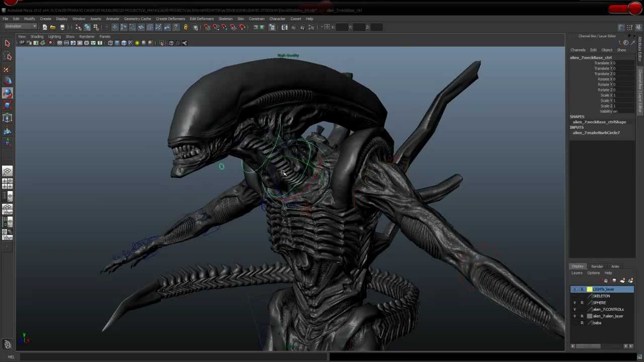
Task: Open the Attribute Editor side tab
Action: [640, 49]
